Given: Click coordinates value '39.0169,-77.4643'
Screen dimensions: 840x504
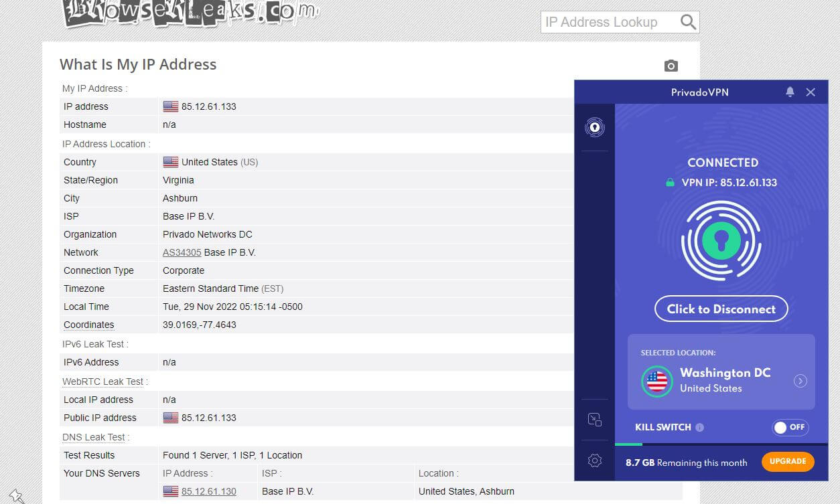Looking at the screenshot, I should (200, 325).
